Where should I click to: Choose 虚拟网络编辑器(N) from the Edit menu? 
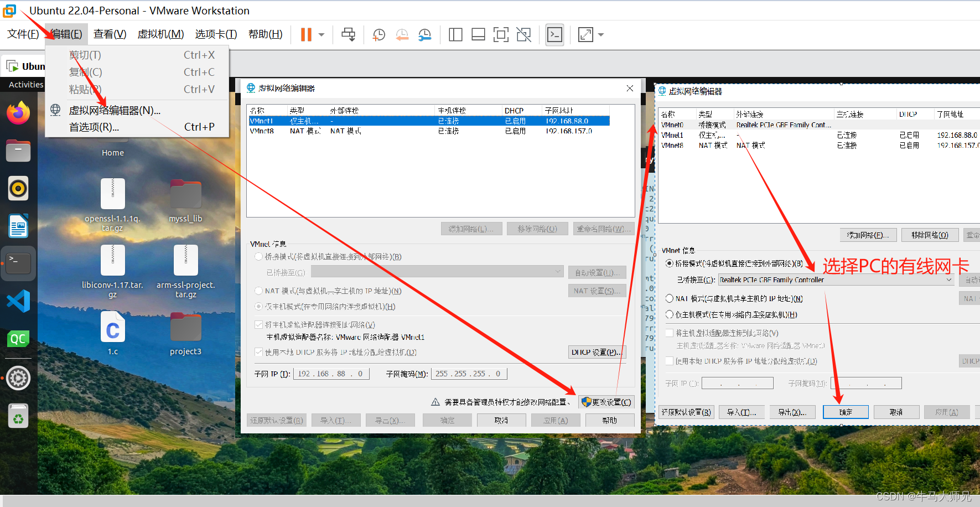click(x=115, y=110)
